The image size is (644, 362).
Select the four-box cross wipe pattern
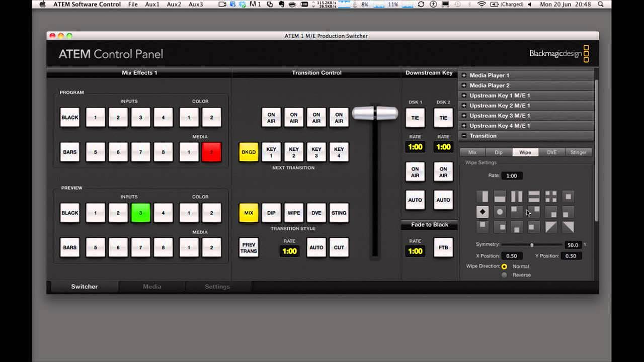[551, 197]
